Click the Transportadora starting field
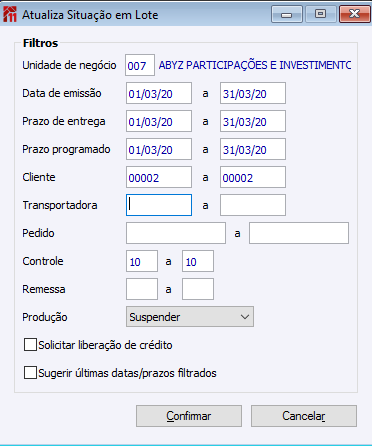Screen dimensions: 372x446 [159, 205]
